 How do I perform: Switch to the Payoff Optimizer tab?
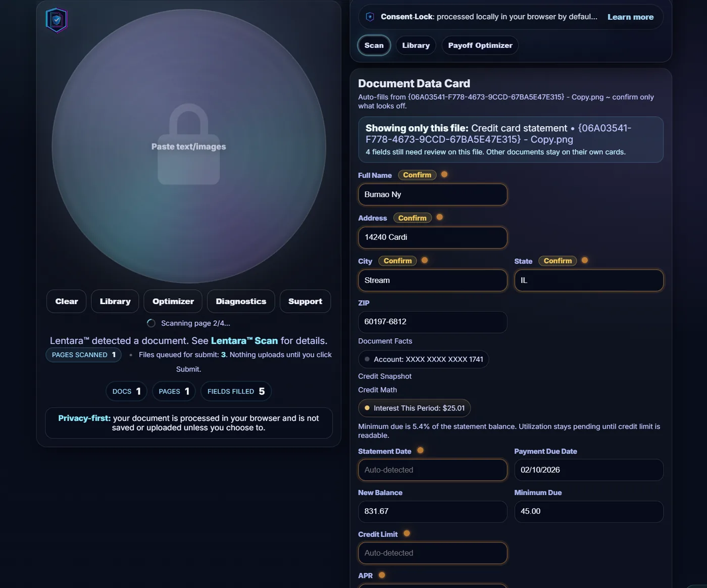point(480,45)
